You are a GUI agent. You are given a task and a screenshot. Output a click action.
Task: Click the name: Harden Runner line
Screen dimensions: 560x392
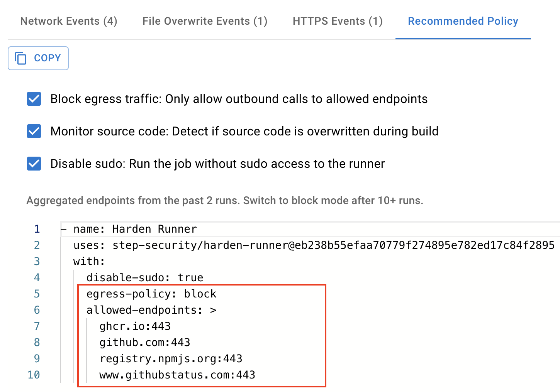(x=135, y=229)
